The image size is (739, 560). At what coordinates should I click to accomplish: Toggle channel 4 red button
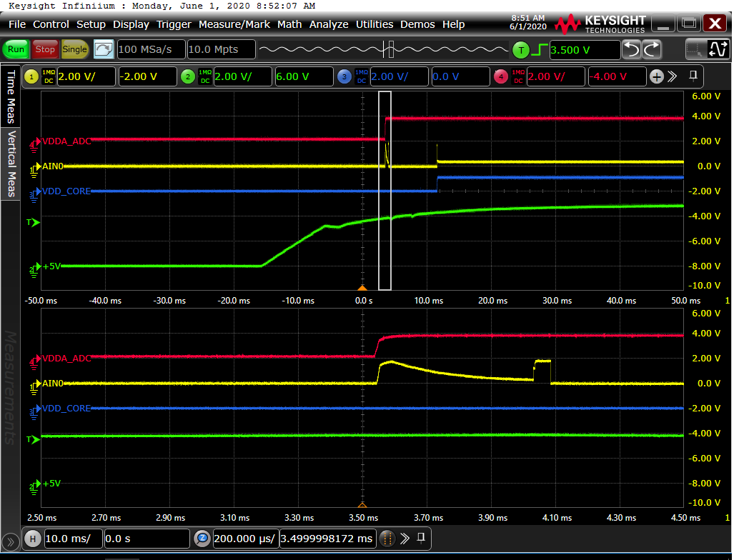pos(500,76)
